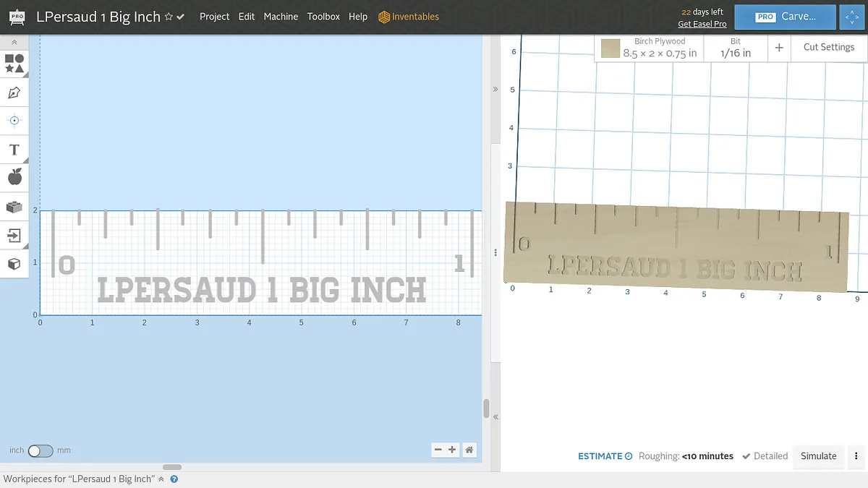
Task: Click the Birch Plywood material swatch
Action: (610, 48)
